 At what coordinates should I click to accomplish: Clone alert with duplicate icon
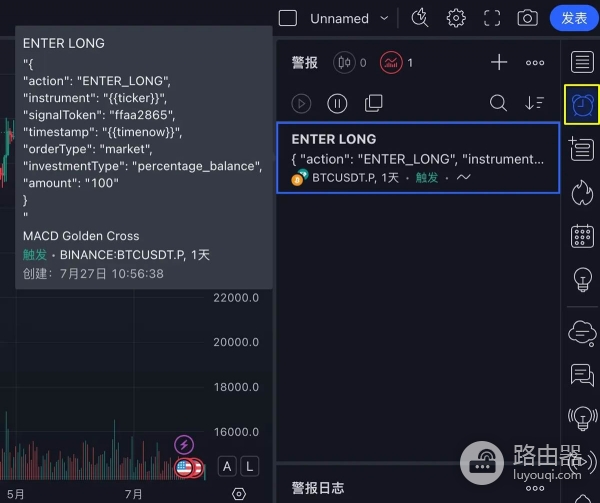373,103
